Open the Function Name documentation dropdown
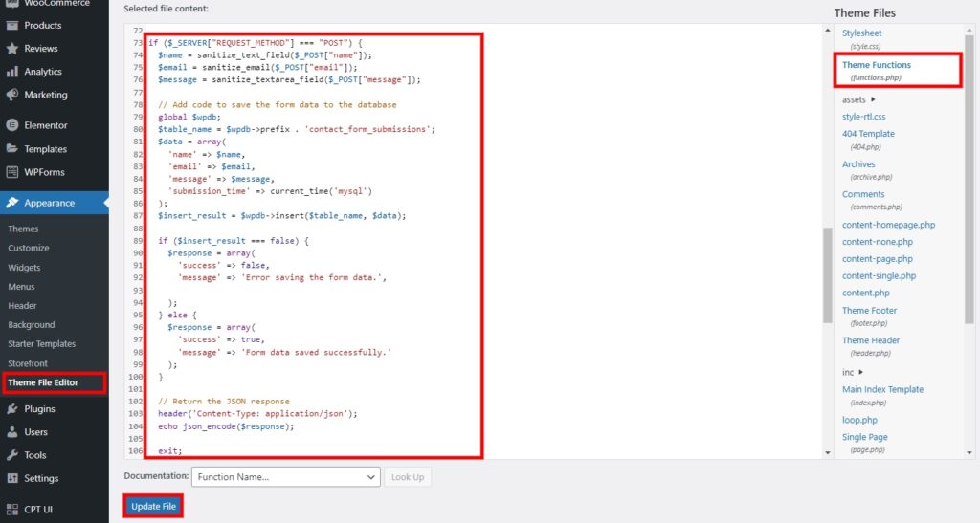The height and width of the screenshot is (523, 980). (x=285, y=477)
